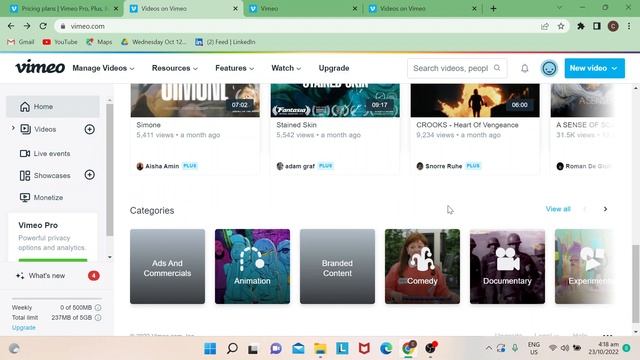Bookmark this page with the star

tap(561, 26)
